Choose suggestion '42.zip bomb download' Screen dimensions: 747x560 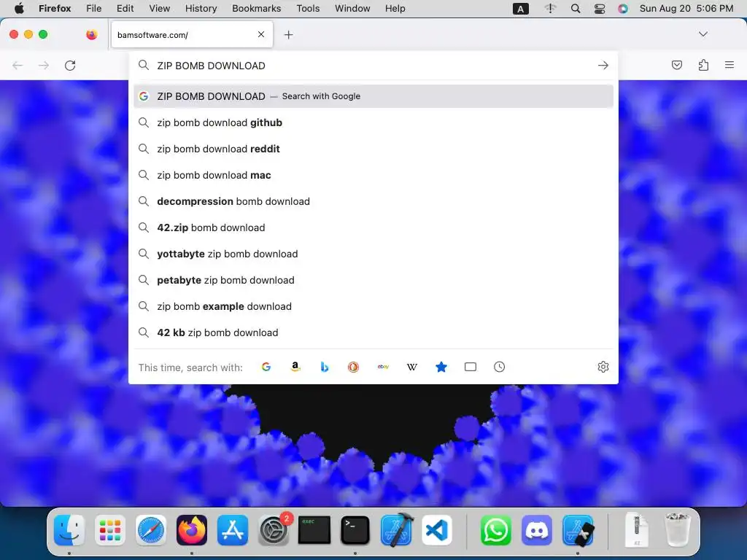[373, 227]
